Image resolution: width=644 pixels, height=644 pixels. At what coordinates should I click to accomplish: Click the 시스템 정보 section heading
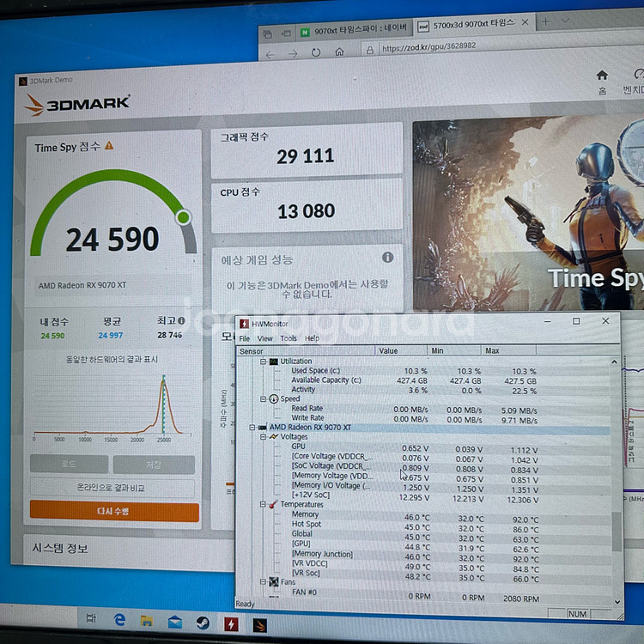click(x=60, y=549)
